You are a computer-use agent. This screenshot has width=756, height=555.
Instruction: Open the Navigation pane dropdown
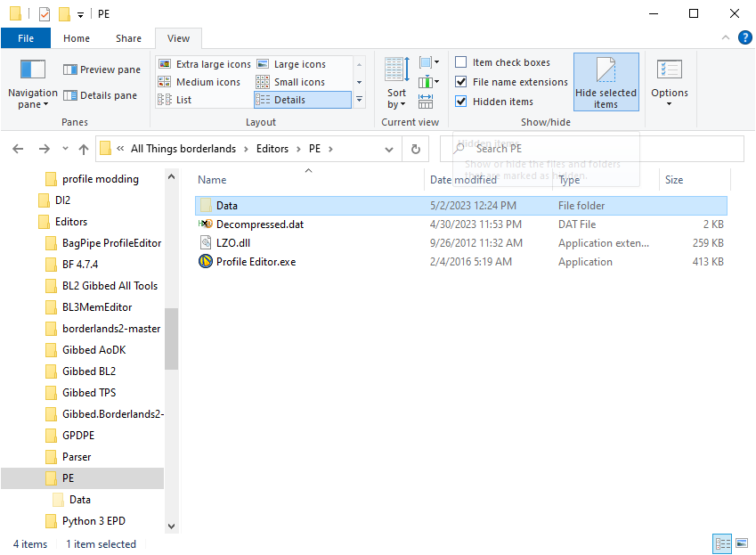[x=33, y=83]
